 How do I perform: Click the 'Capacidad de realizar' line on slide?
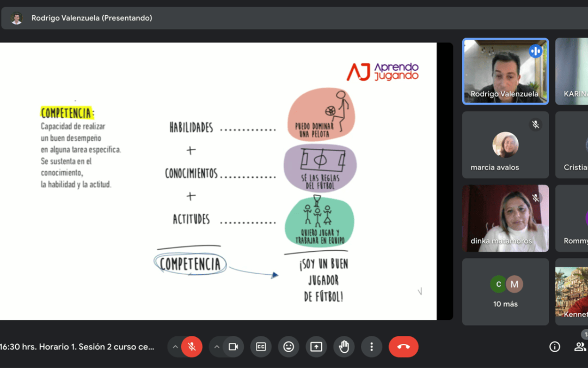(x=73, y=126)
